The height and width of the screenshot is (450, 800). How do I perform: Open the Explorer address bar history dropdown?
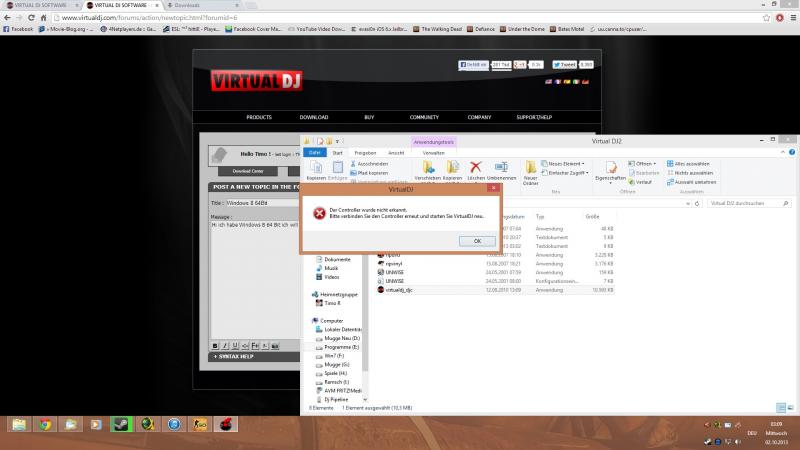[x=688, y=203]
